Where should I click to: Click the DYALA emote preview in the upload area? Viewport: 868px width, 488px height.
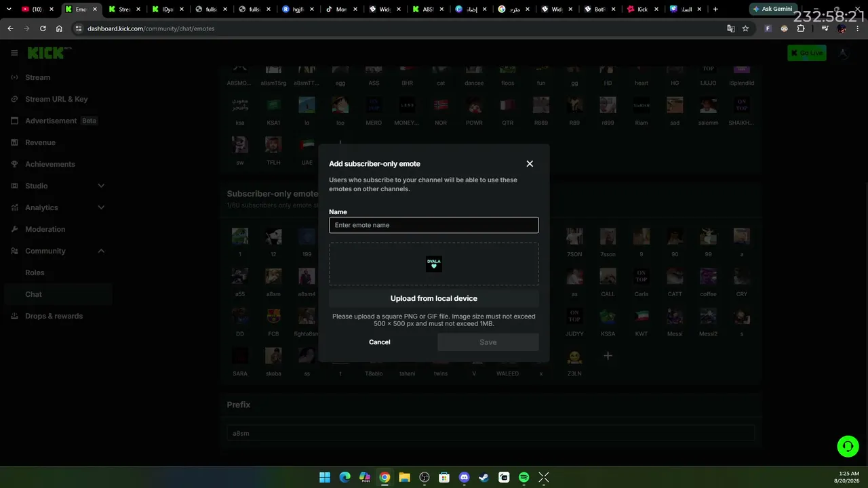434,264
